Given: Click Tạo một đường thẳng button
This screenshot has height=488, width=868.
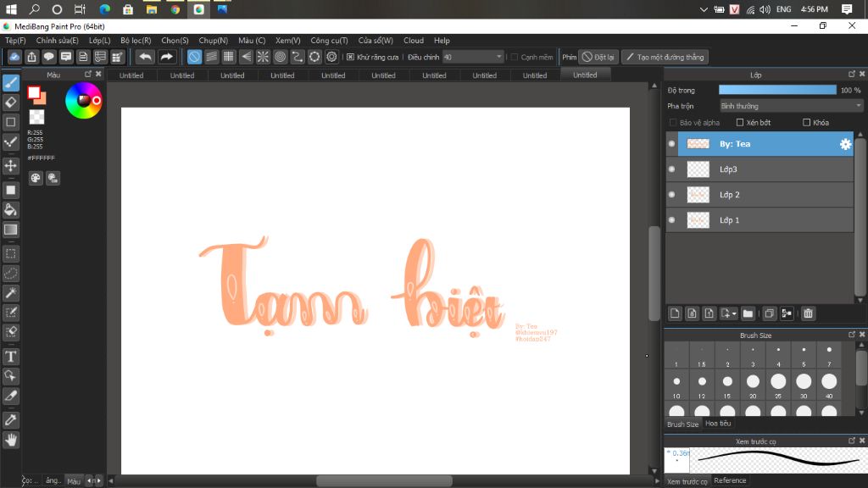Looking at the screenshot, I should click(x=665, y=57).
